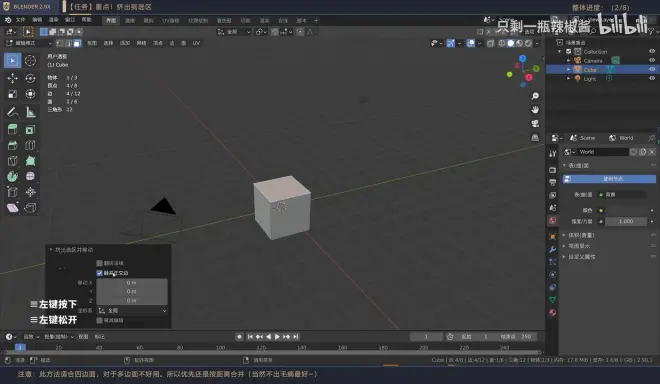This screenshot has width=660, height=384.
Task: Click the blue Use Nodes button
Action: [x=609, y=179]
